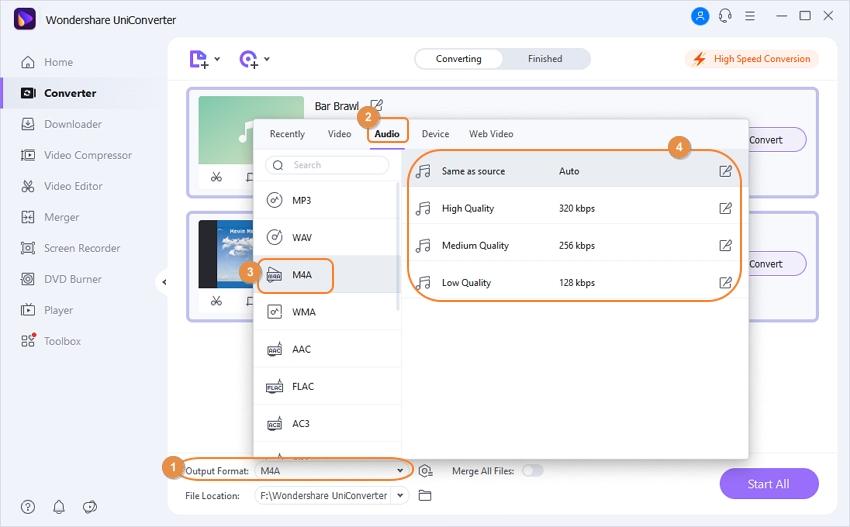
Task: Click the add files icon
Action: pyautogui.click(x=198, y=59)
